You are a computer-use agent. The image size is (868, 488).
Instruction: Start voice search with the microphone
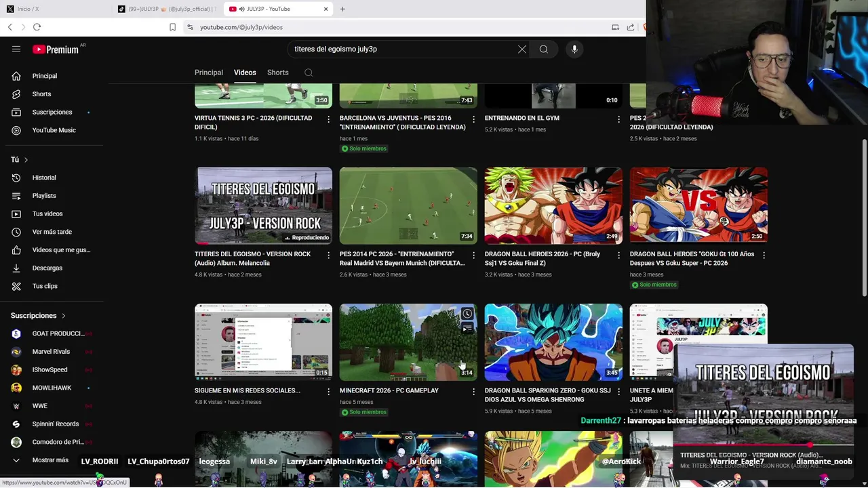[x=574, y=49]
